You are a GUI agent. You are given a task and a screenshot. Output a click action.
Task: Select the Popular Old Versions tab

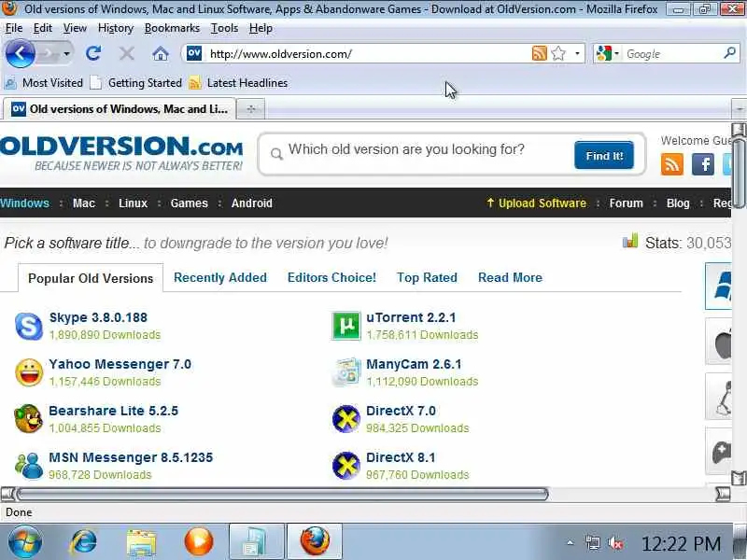[x=91, y=278]
